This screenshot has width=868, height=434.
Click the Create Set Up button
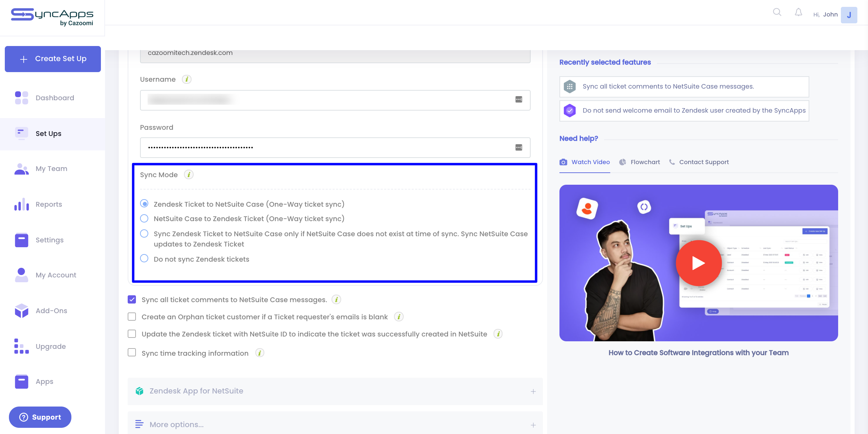coord(53,59)
